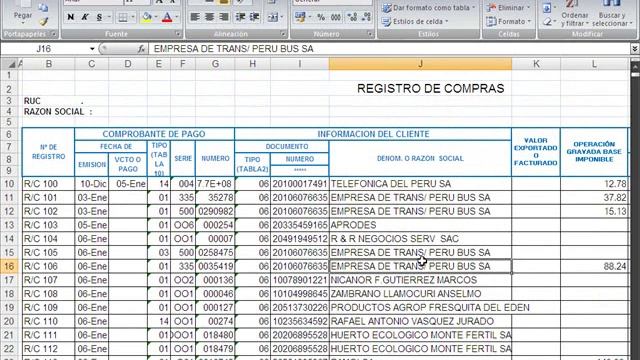Open the Estilos de celda menu

click(x=415, y=21)
